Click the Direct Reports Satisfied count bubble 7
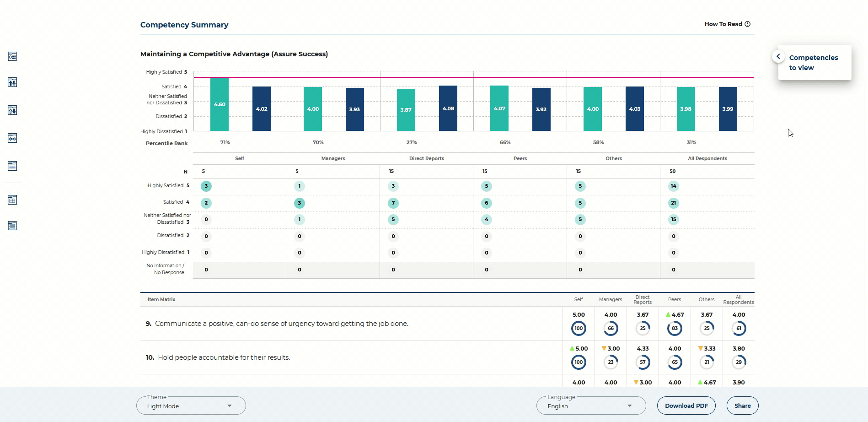868x422 pixels. tap(393, 203)
